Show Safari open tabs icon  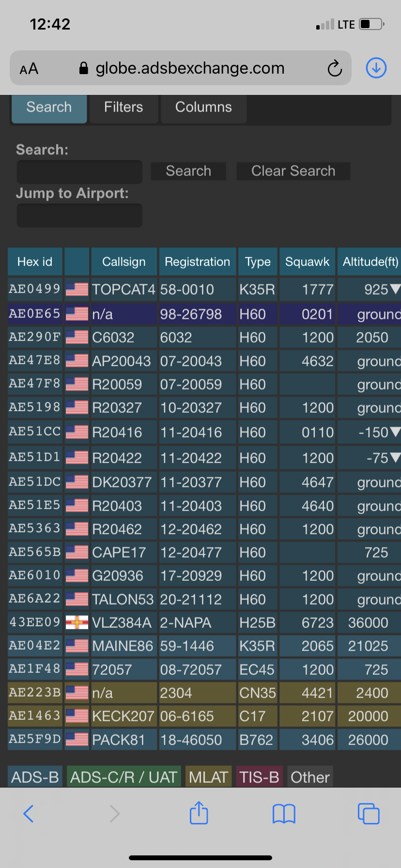pyautogui.click(x=369, y=813)
